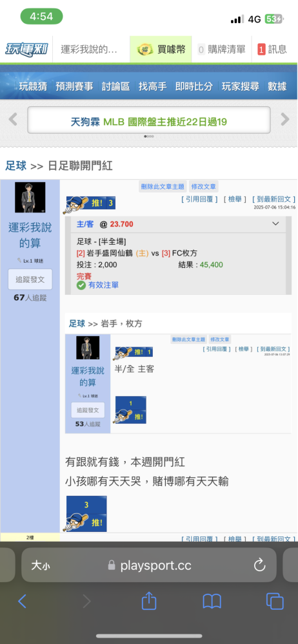Open 購牌清單 tab
Screen dimensions: 298x644
tap(222, 50)
